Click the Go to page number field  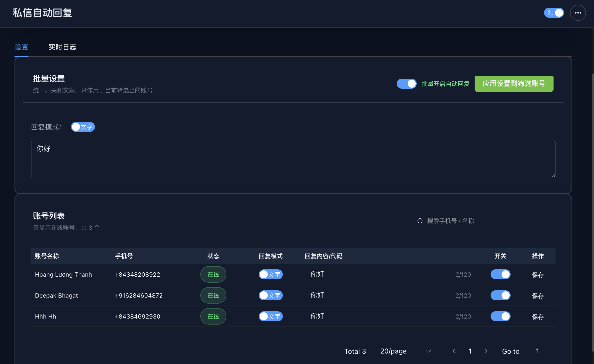pos(537,351)
